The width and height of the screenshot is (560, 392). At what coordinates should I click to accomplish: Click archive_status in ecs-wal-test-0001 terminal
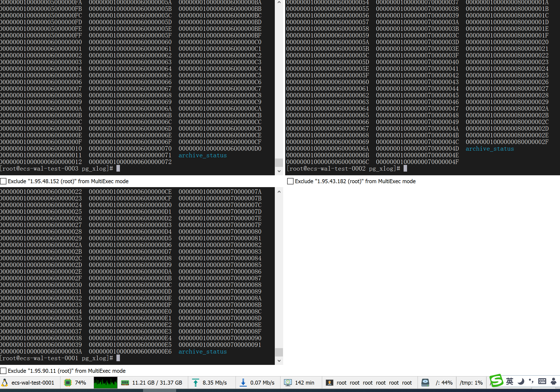coord(202,352)
